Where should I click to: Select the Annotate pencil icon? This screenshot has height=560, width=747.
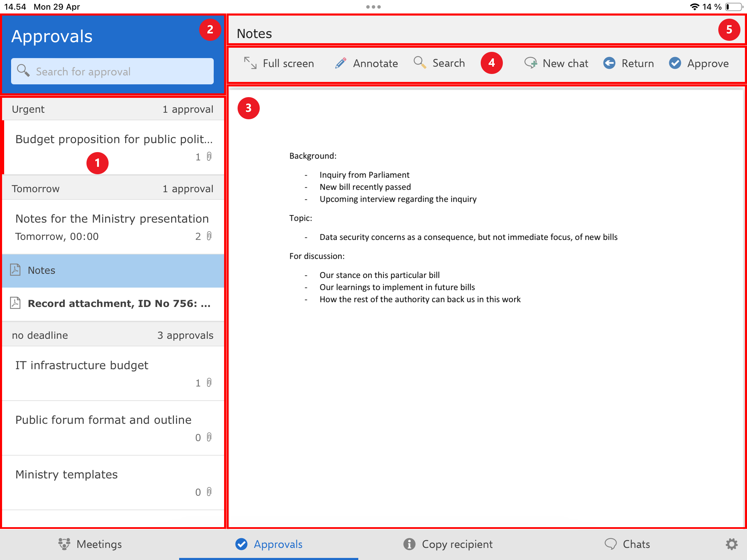pyautogui.click(x=341, y=63)
